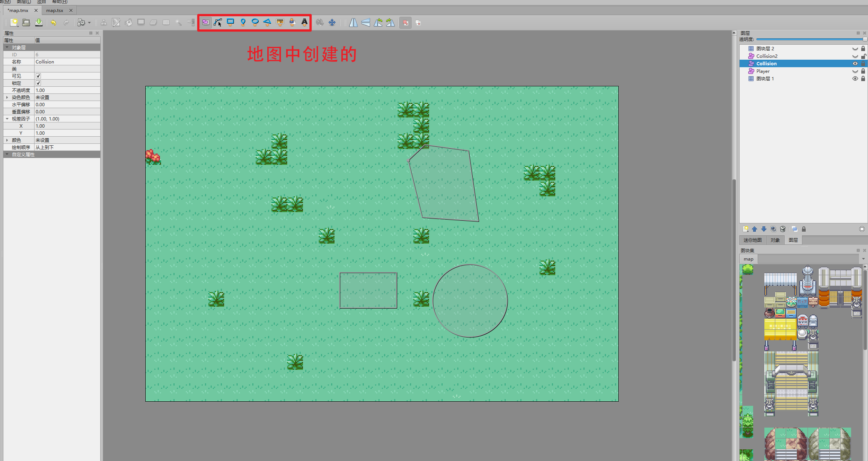Open the 迷你地图 tab
868x461 pixels.
(x=752, y=240)
